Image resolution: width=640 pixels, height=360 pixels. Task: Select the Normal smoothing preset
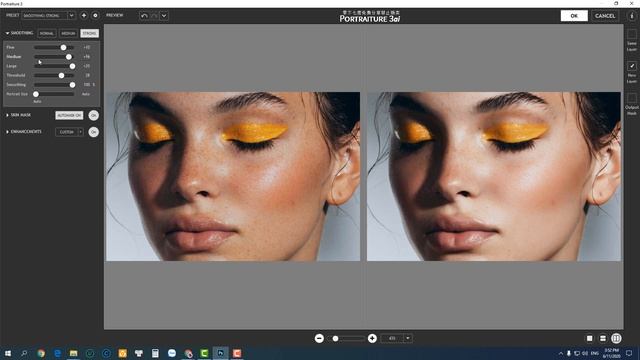click(x=47, y=33)
